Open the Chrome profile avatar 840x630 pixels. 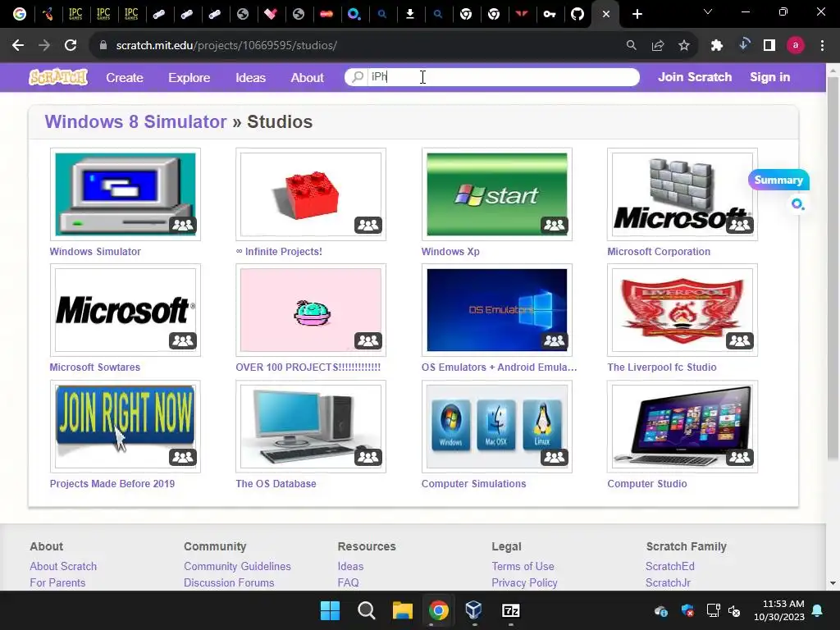(796, 46)
